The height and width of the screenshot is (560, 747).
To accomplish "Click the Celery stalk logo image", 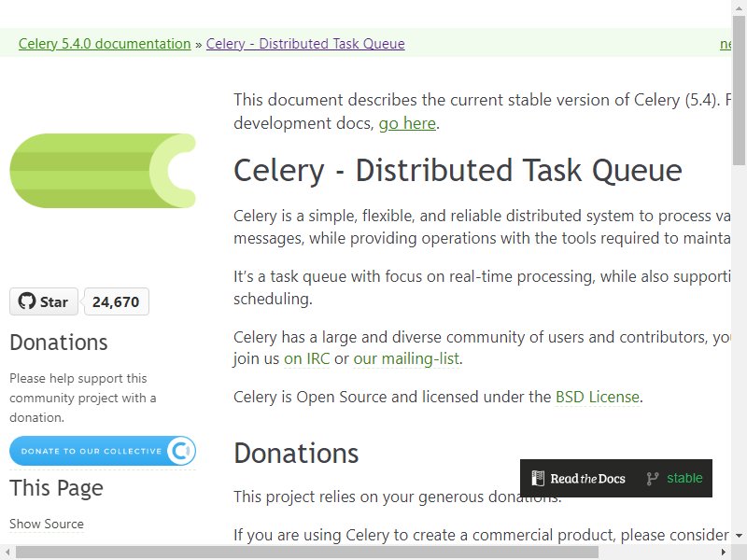I will click(103, 171).
